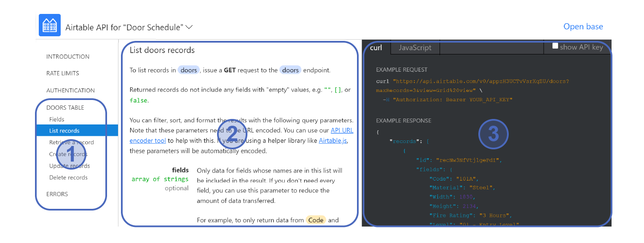The height and width of the screenshot is (243, 644).
Task: Switch to the JavaScript tab
Action: pyautogui.click(x=415, y=48)
